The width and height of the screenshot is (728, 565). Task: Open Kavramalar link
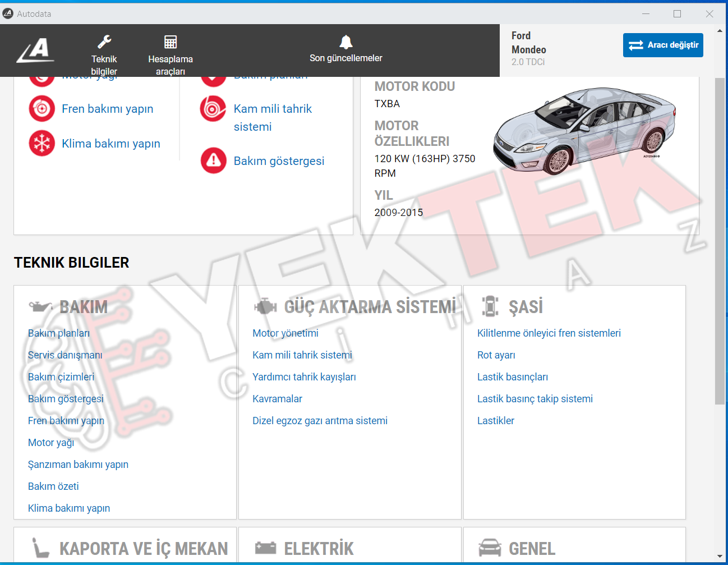tap(277, 399)
